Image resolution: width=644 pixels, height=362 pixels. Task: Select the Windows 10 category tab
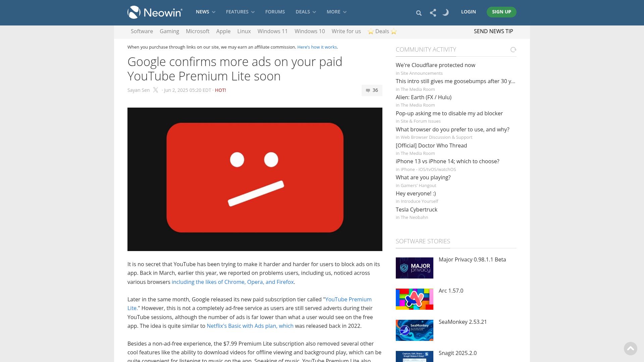tap(310, 31)
